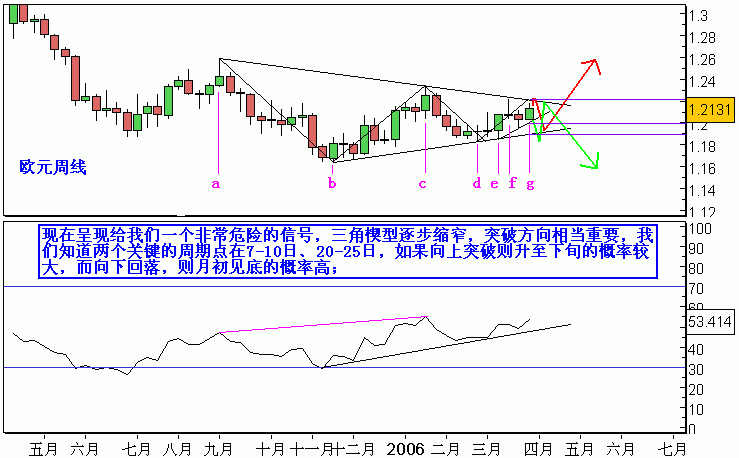Click the 1.12 price axis label
The image size is (739, 458).
pos(702,211)
